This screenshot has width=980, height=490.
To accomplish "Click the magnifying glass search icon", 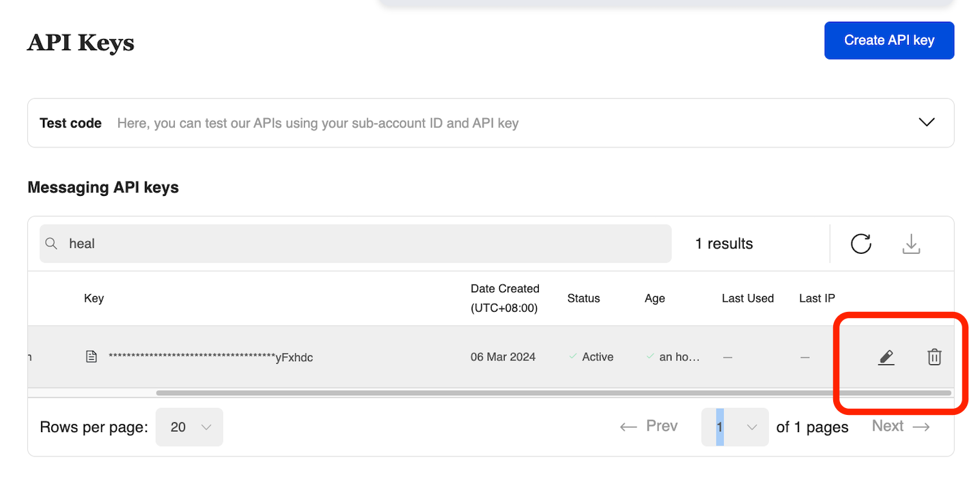I will 51,244.
